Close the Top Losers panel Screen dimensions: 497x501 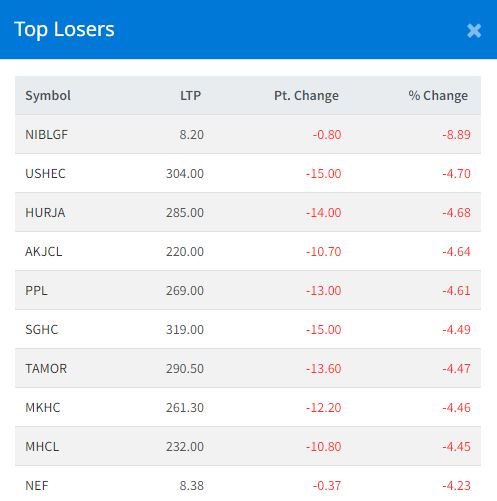[x=474, y=31]
